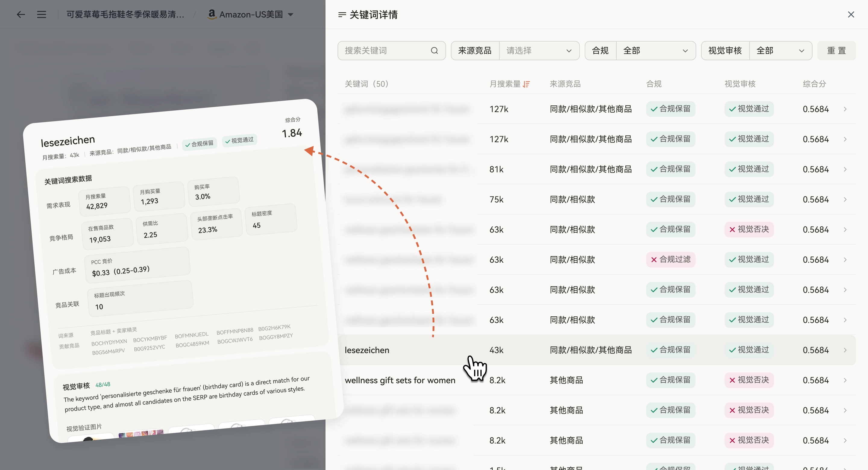Open the source competitor 请选择 dropdown
This screenshot has width=868, height=470.
[x=539, y=51]
